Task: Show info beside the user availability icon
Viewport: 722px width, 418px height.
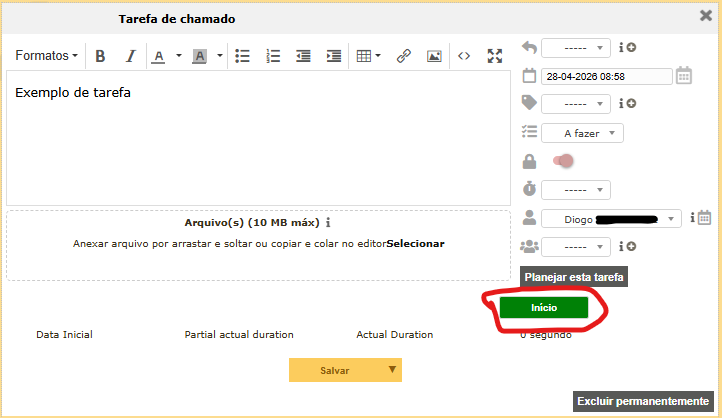Action: [x=693, y=218]
